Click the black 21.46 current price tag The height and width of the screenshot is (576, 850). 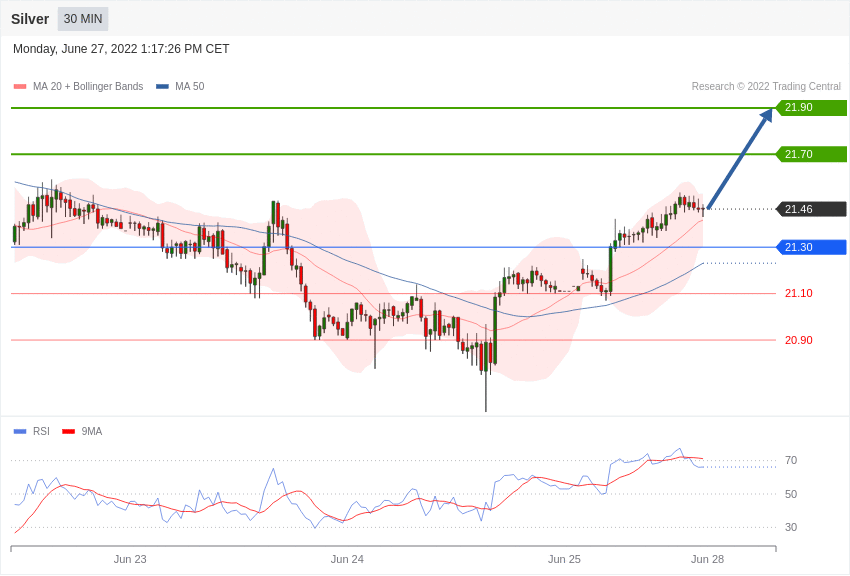click(812, 209)
